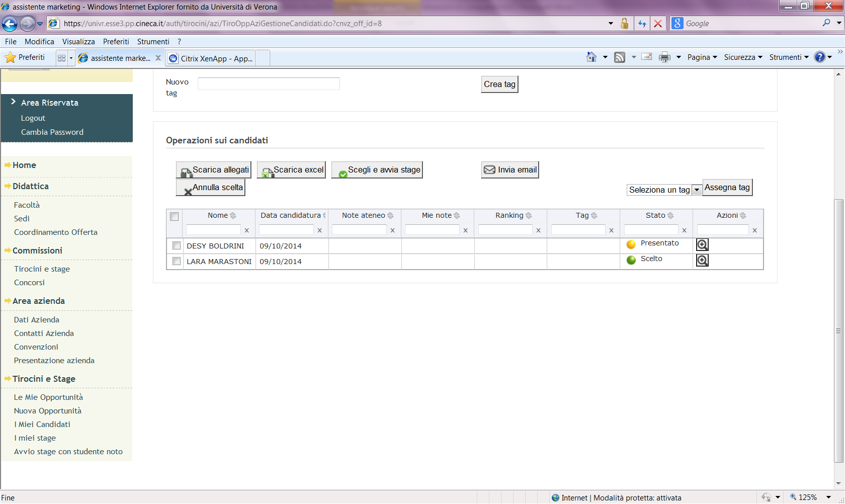
Task: Click the browser Back arrow button
Action: point(10,24)
